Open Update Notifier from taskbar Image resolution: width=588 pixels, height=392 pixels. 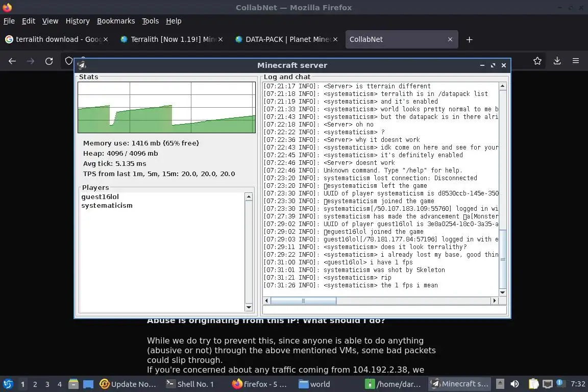pyautogui.click(x=128, y=384)
